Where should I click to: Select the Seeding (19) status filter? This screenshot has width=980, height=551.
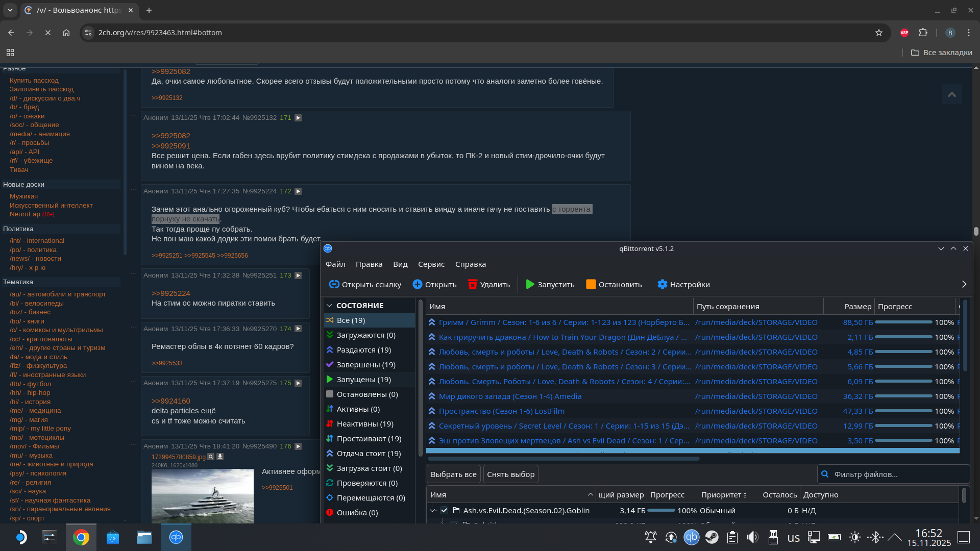tap(363, 350)
